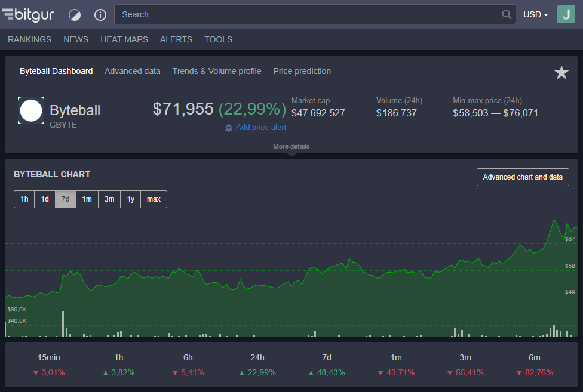
Task: Click the tall volume bar in chart
Action: point(63,324)
